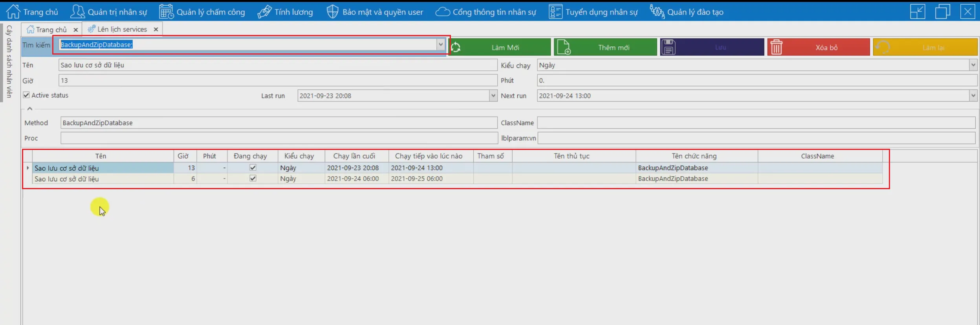
Task: Click into the Method input field
Action: click(x=279, y=123)
